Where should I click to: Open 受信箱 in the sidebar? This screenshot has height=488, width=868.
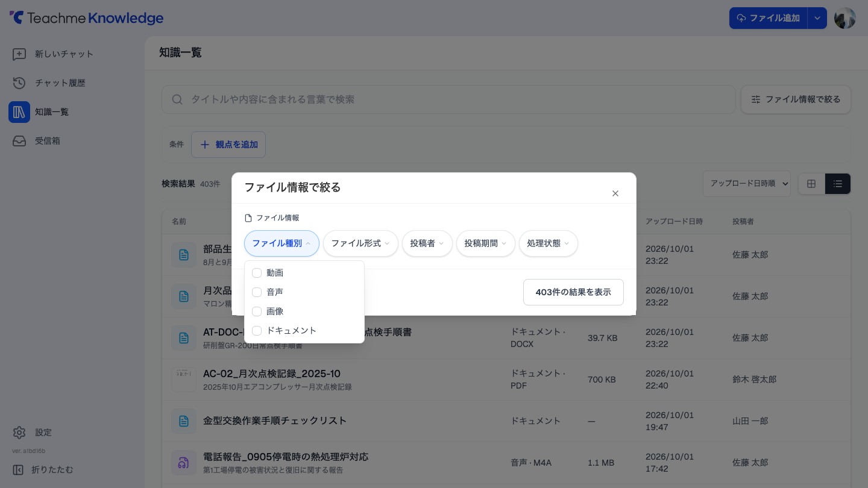48,141
